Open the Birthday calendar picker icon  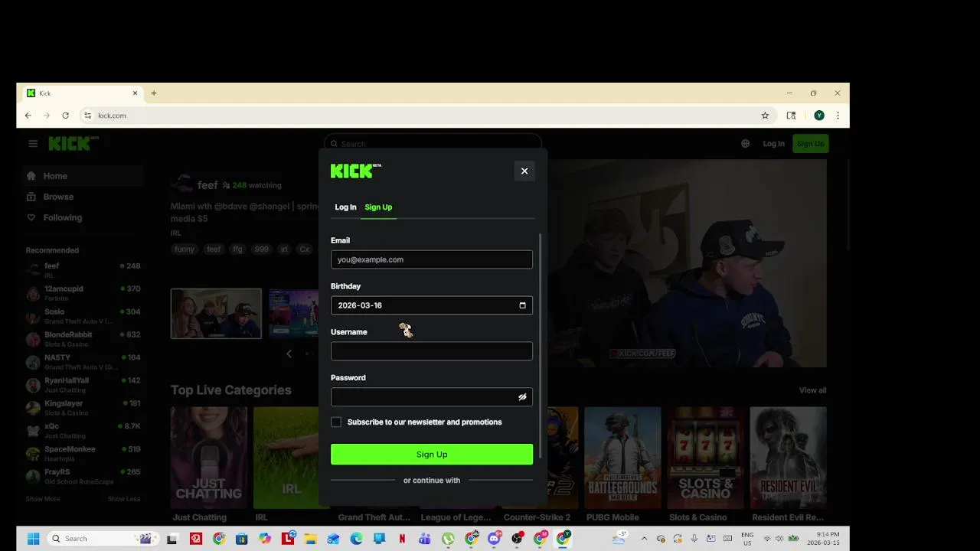coord(522,305)
